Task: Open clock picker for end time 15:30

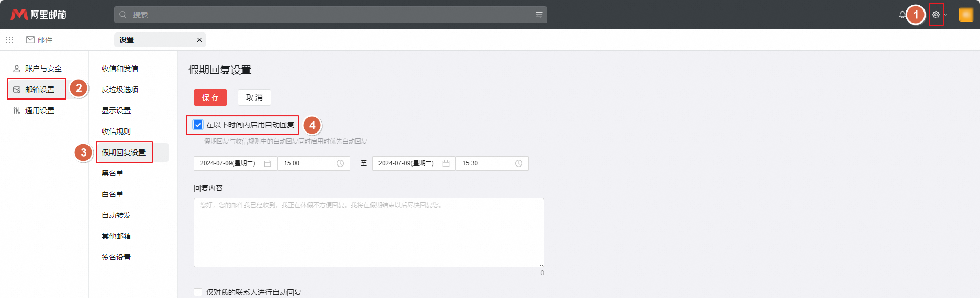Action: click(519, 163)
